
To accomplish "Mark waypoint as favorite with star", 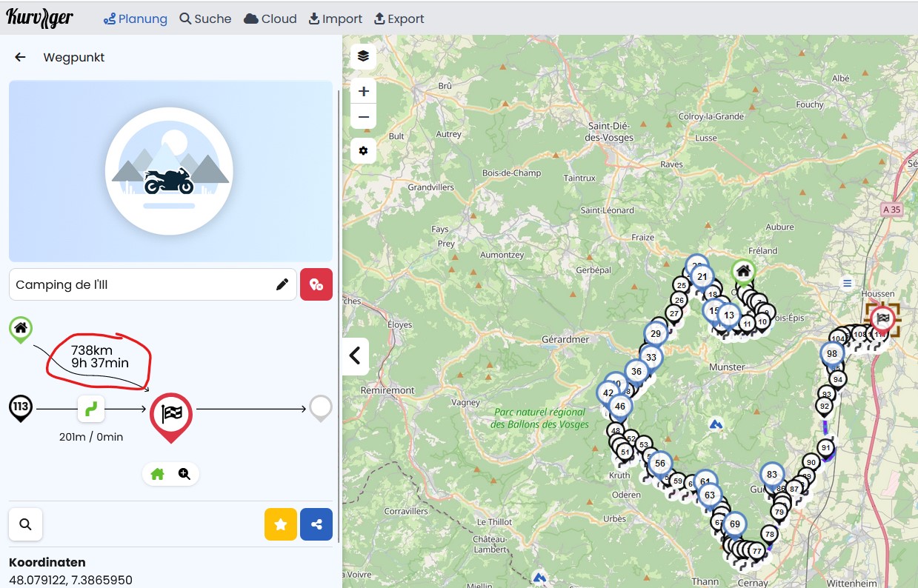I will point(281,524).
